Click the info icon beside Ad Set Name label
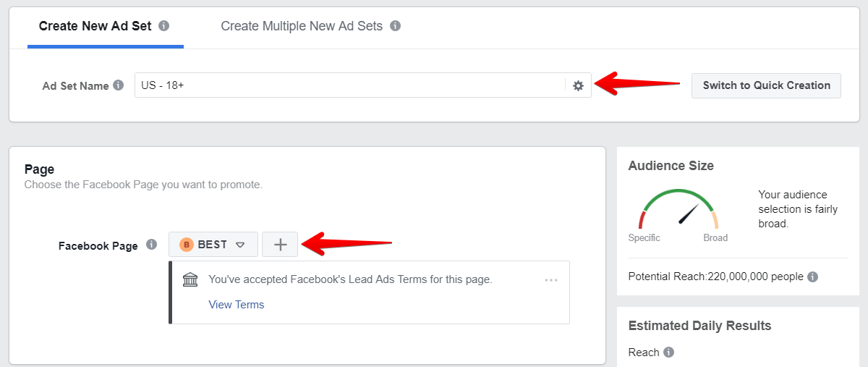Image resolution: width=868 pixels, height=367 pixels. click(119, 85)
